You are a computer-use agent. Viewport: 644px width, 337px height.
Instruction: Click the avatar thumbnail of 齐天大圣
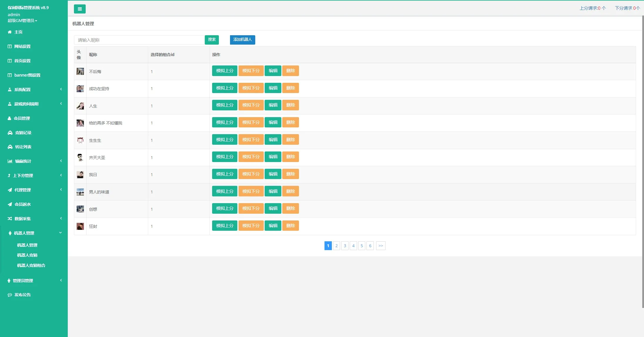pos(80,157)
